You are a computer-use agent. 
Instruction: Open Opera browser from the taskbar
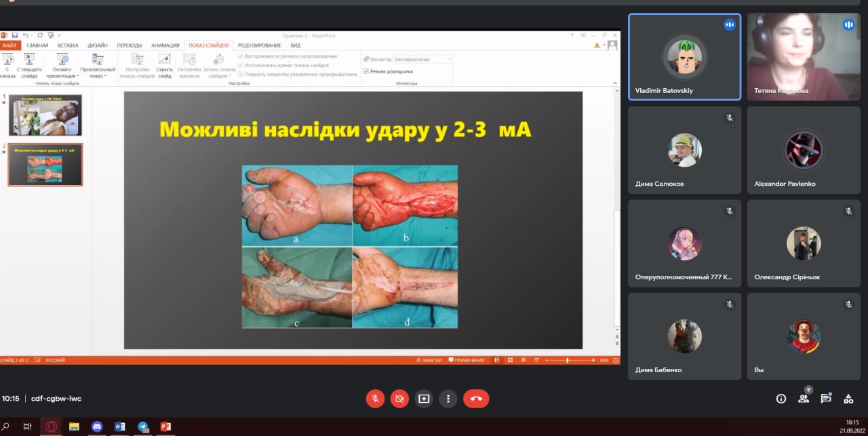pos(50,427)
